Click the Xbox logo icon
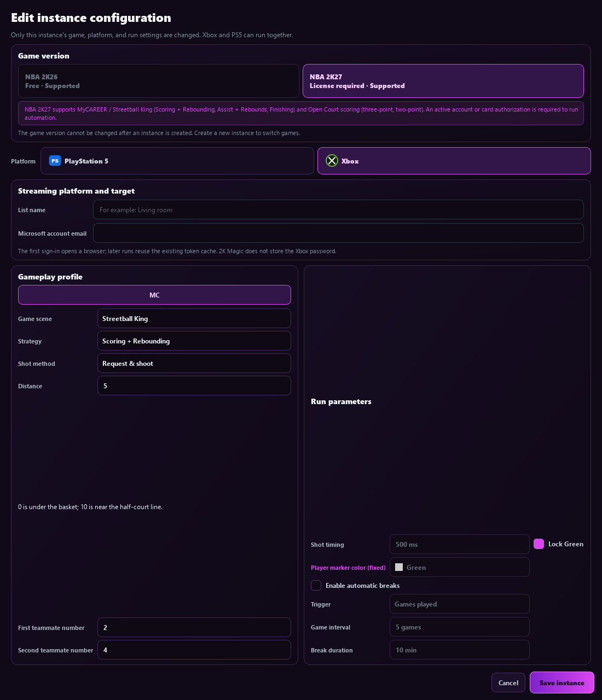602x700 pixels. pos(332,161)
